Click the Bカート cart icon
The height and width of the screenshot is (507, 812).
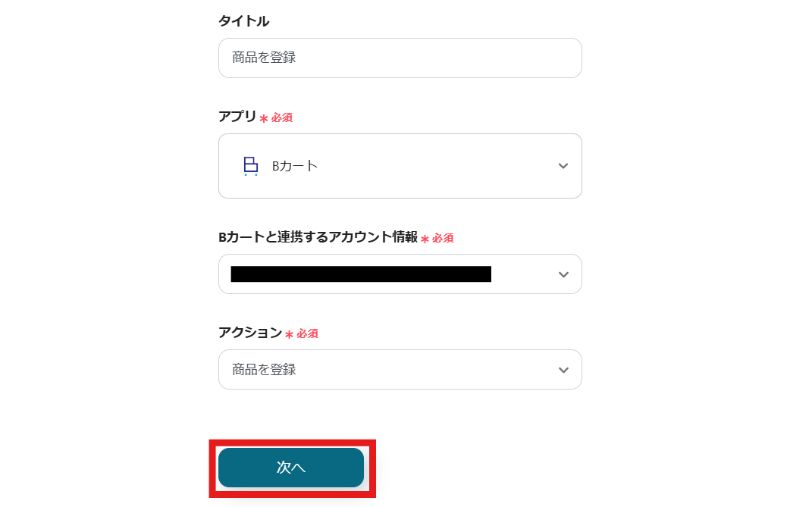[250, 166]
